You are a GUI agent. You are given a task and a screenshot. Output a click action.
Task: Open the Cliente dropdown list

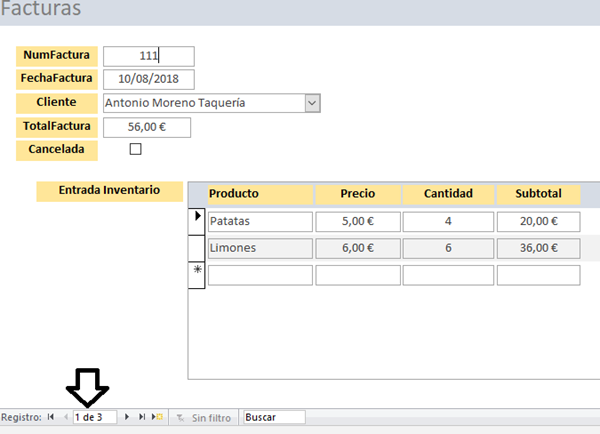pyautogui.click(x=312, y=103)
